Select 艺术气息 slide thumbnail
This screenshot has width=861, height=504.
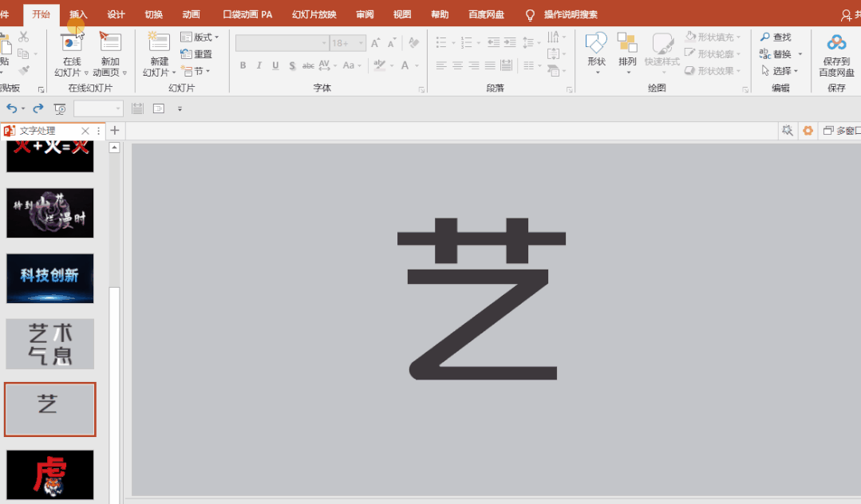tap(50, 344)
